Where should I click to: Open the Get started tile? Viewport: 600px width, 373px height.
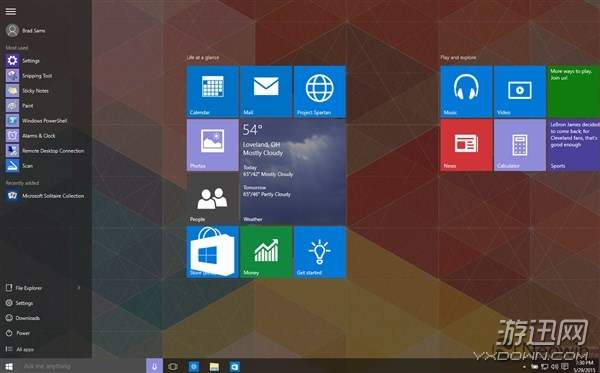click(320, 252)
